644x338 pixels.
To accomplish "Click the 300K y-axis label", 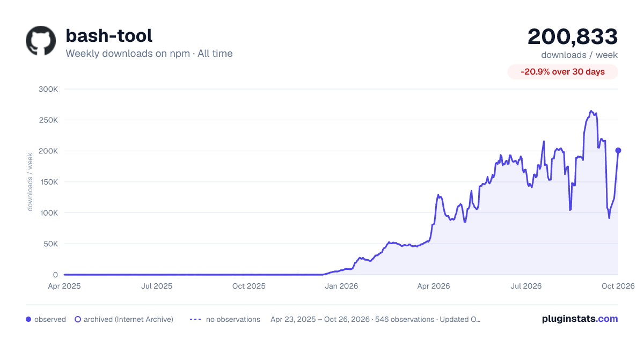I will tap(48, 89).
